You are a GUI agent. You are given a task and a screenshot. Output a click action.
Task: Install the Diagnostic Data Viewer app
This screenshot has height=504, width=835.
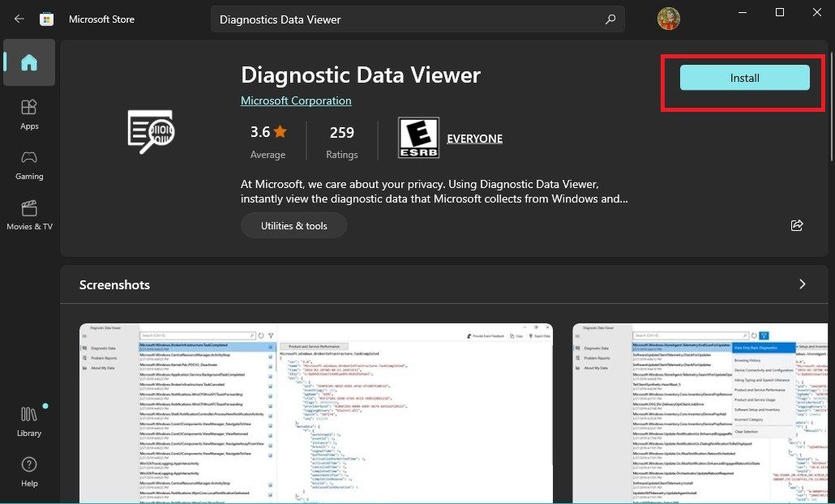pyautogui.click(x=743, y=78)
